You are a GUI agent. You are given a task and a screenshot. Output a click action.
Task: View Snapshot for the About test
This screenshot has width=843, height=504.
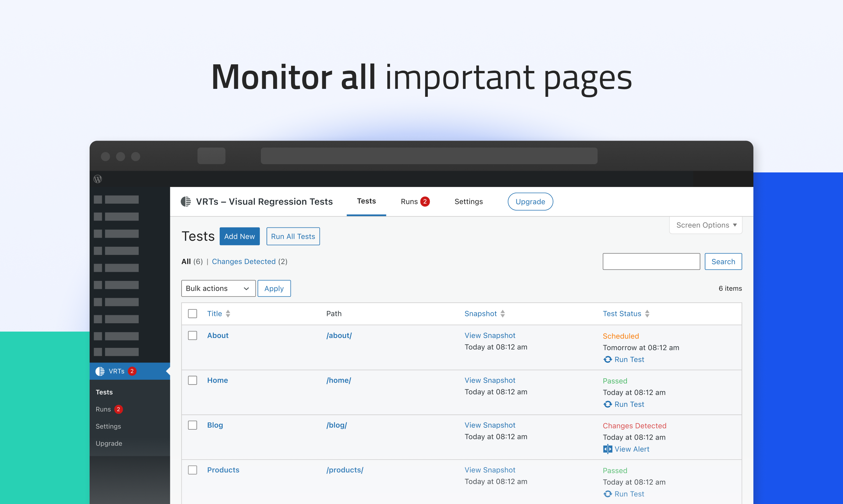[490, 336]
